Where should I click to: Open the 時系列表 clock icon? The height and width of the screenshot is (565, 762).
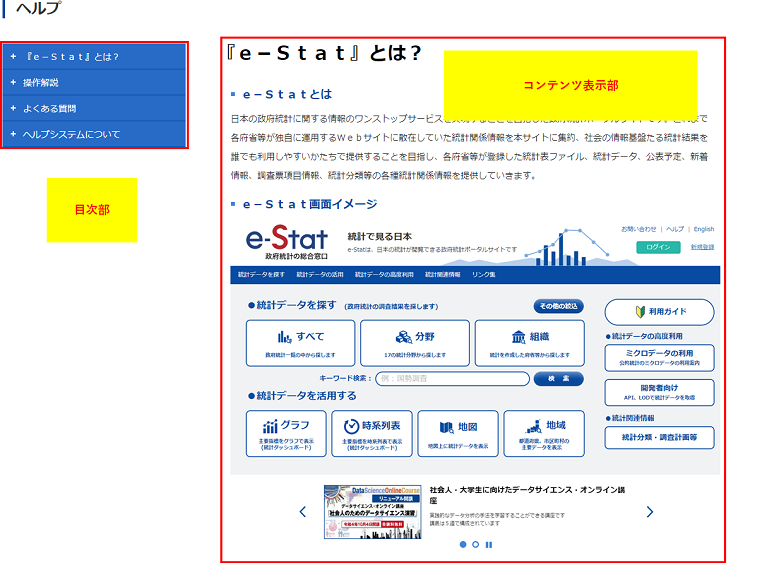click(x=351, y=426)
